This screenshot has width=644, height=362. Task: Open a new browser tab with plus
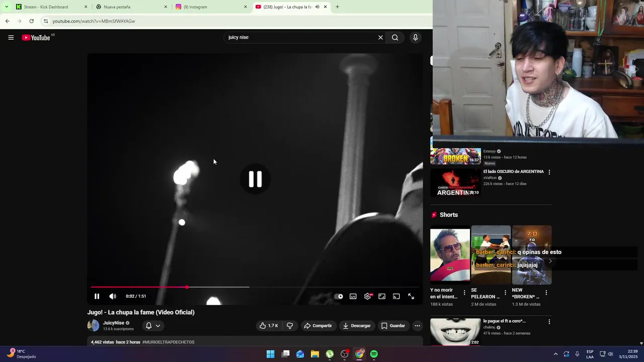click(x=337, y=7)
